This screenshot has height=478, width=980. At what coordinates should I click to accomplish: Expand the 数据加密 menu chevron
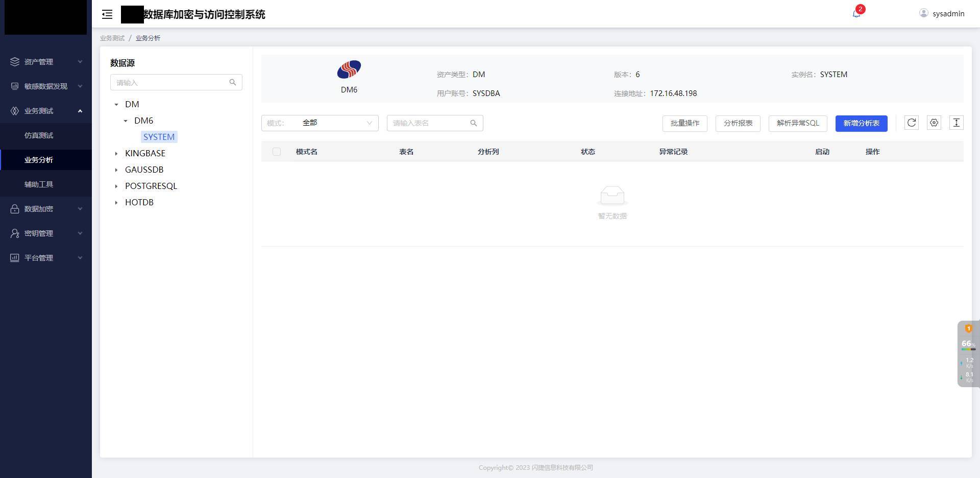80,209
